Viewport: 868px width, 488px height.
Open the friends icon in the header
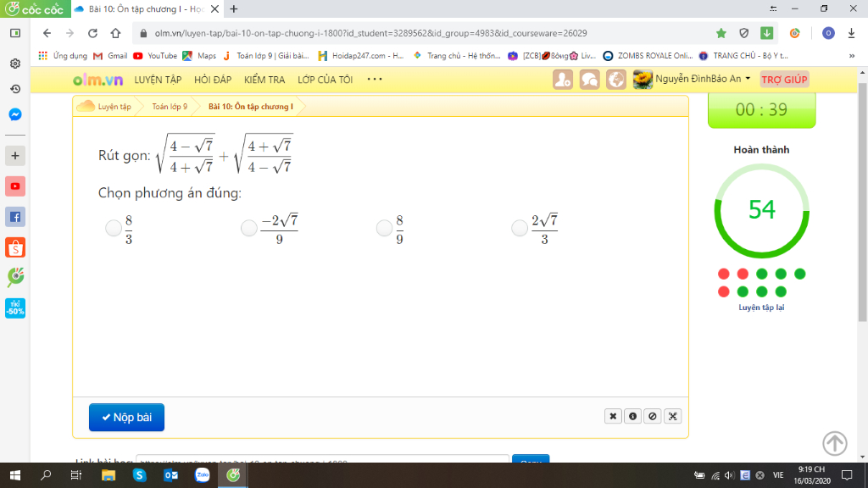(563, 80)
